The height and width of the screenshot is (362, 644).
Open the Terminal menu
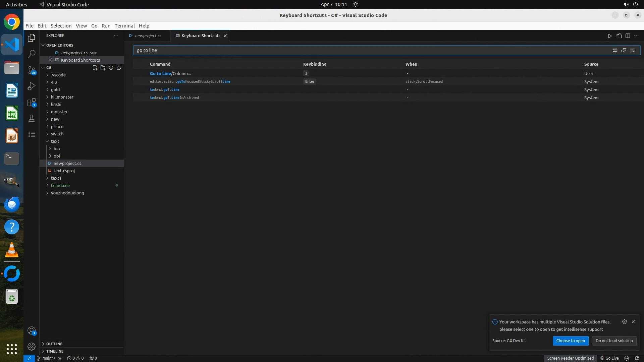click(x=124, y=26)
